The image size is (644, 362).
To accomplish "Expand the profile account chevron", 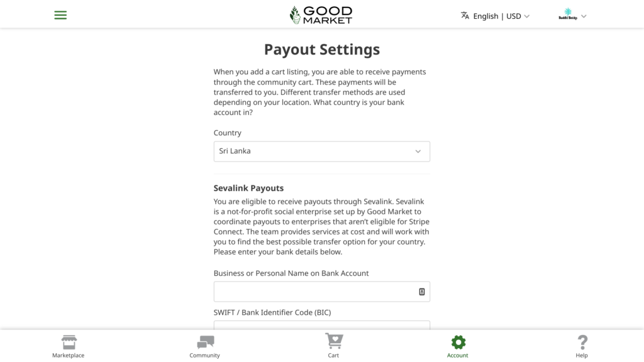I will coord(584,16).
